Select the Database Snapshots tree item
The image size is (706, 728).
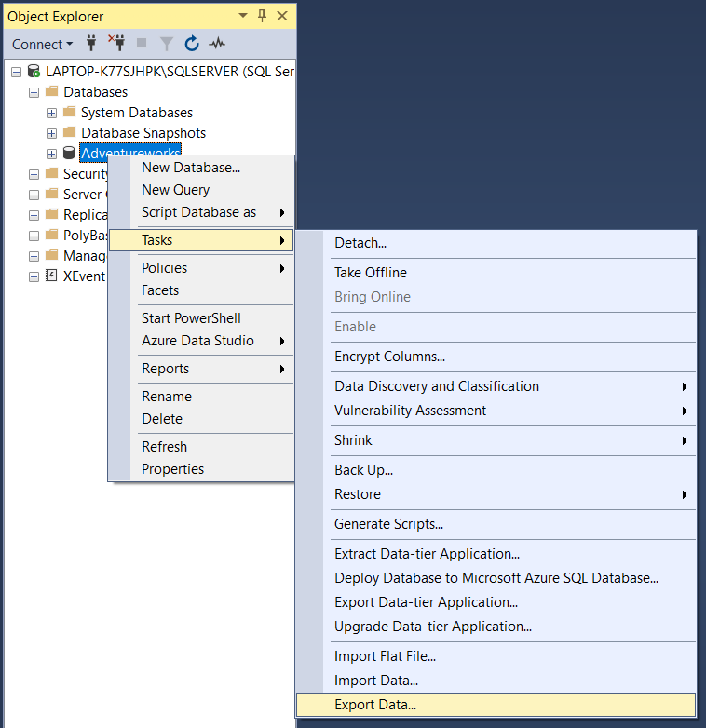143,133
